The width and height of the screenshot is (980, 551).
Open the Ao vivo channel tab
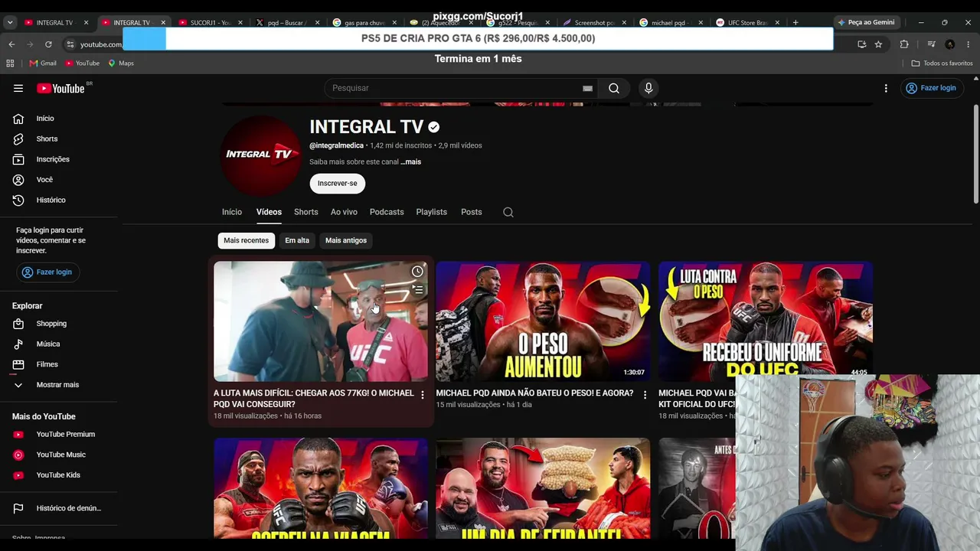(344, 212)
